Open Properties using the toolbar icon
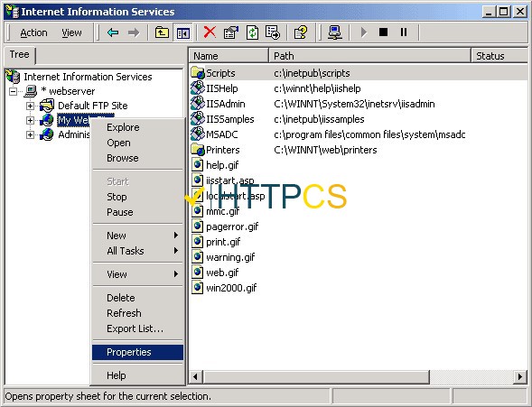This screenshot has height=407, width=532. tap(231, 32)
